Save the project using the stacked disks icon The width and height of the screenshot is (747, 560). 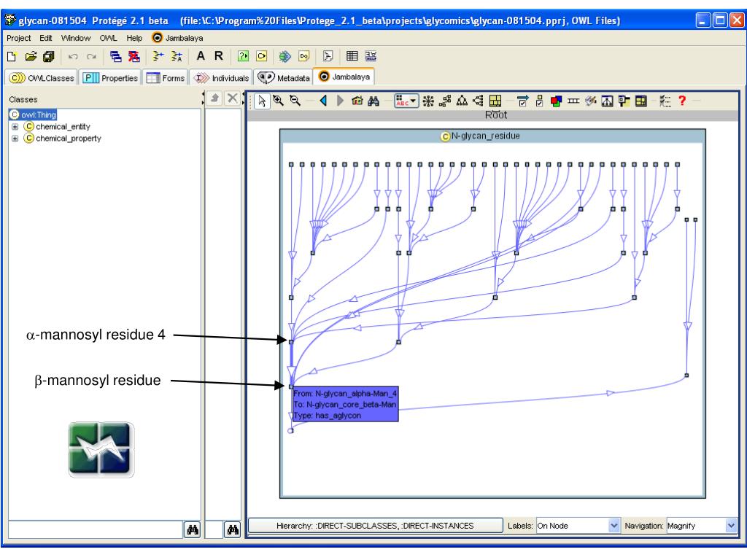(49, 57)
